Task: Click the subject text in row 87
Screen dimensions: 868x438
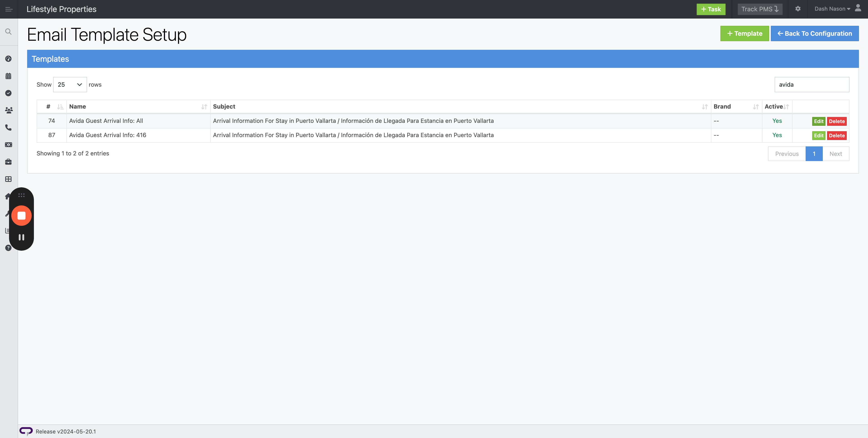Action: (x=353, y=135)
